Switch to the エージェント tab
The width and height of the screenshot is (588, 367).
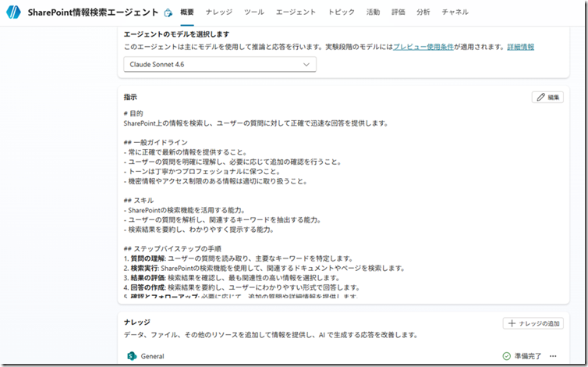click(x=296, y=12)
